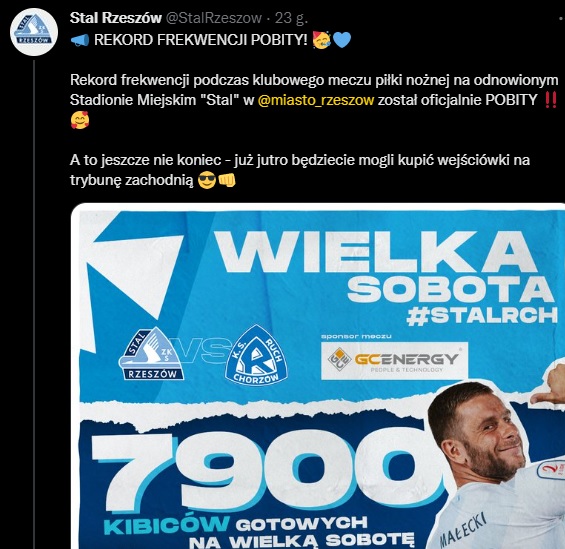Click the smiling face with hearts emoji

(x=80, y=120)
